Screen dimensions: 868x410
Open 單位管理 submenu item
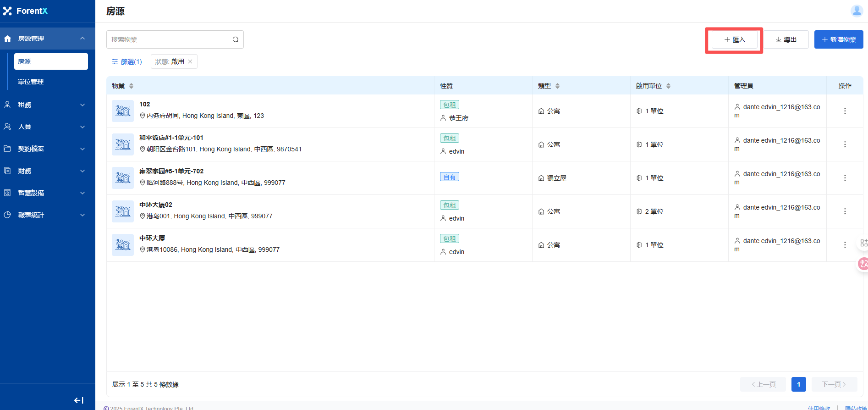[31, 82]
